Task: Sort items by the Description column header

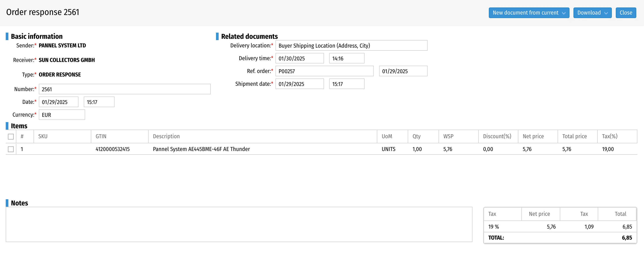Action: [166, 136]
